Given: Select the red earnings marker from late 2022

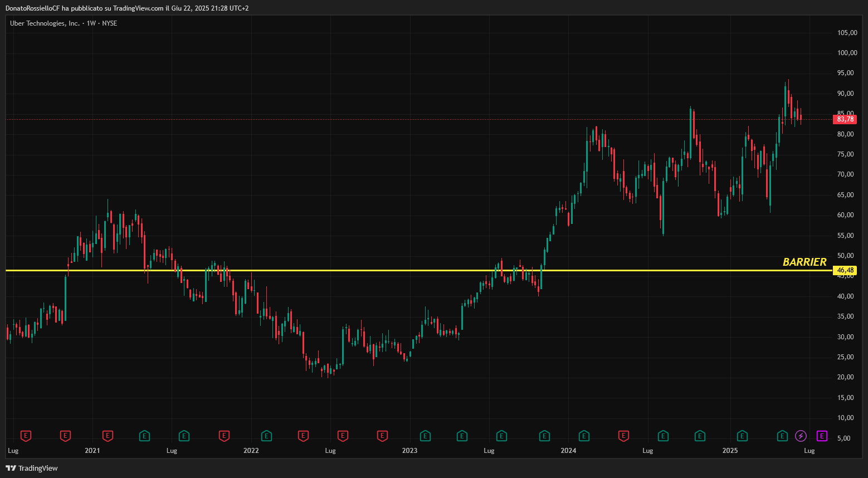Looking at the screenshot, I should point(382,436).
